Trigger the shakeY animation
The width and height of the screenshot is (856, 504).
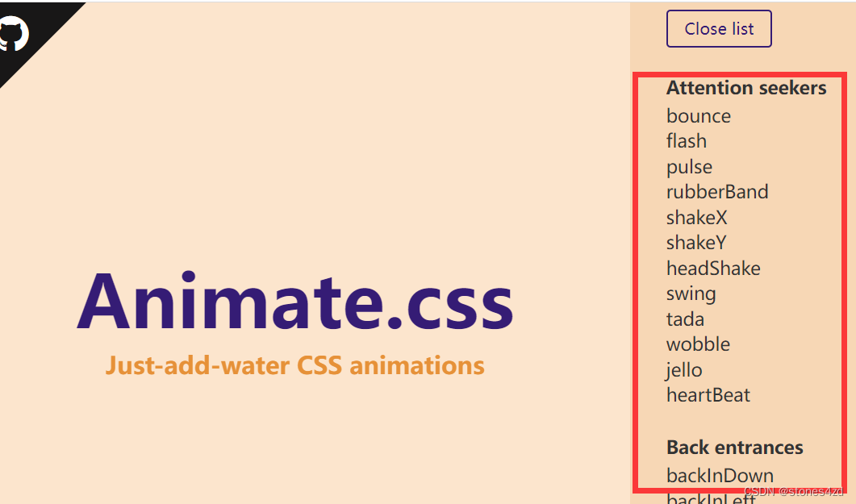[x=696, y=243]
